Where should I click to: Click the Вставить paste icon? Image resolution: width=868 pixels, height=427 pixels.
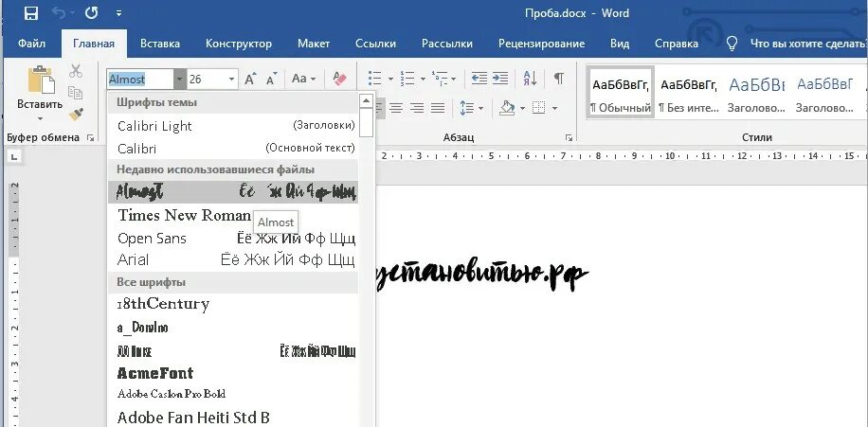[x=41, y=80]
